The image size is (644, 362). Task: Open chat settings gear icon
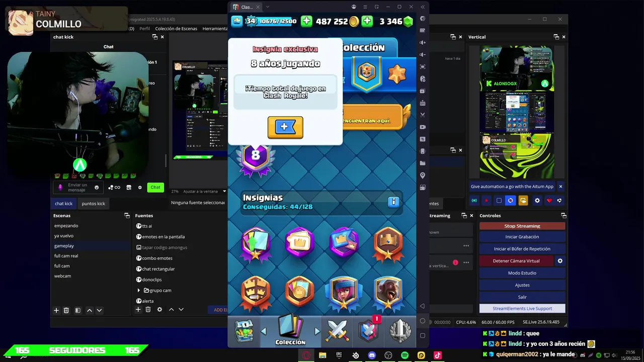click(140, 188)
